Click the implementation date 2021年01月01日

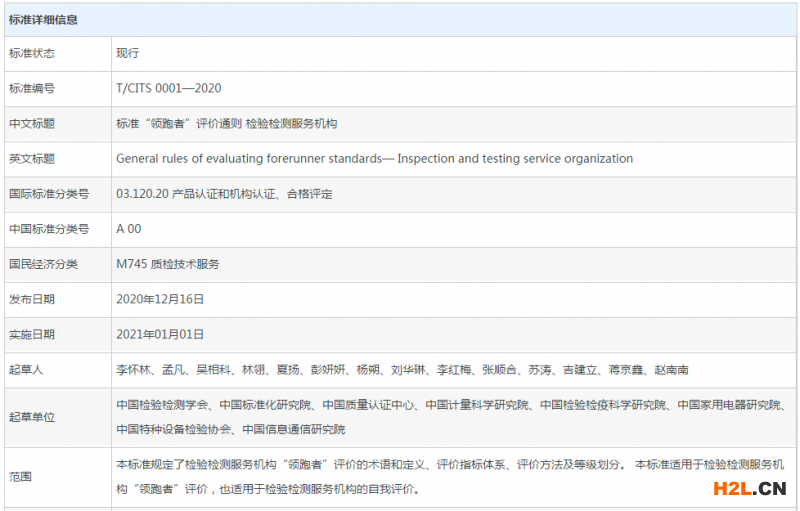point(160,335)
